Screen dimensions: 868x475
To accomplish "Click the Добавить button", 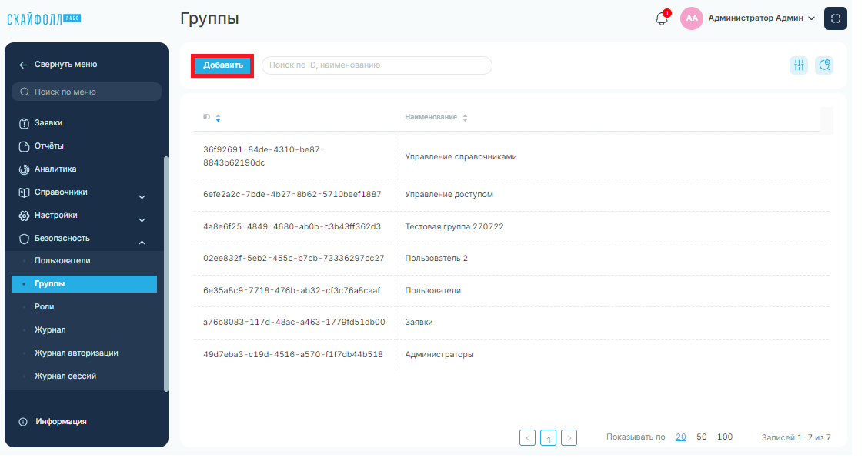I will click(222, 65).
